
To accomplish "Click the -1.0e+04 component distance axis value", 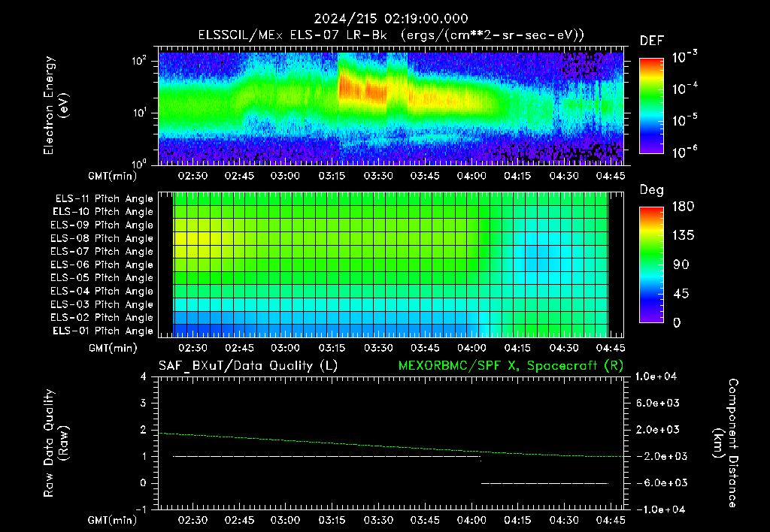I will pyautogui.click(x=660, y=509).
